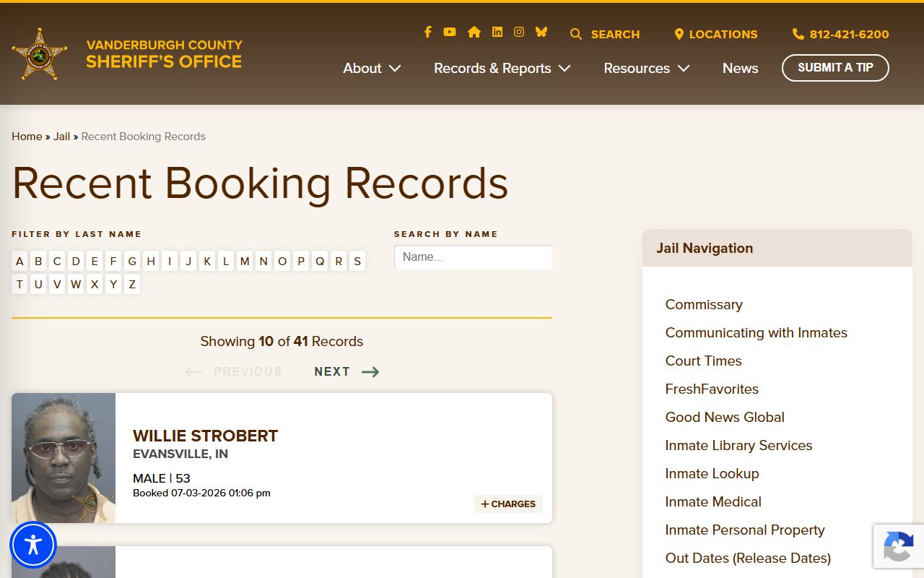This screenshot has width=924, height=578.
Task: Filter last names by letter S
Action: point(357,262)
